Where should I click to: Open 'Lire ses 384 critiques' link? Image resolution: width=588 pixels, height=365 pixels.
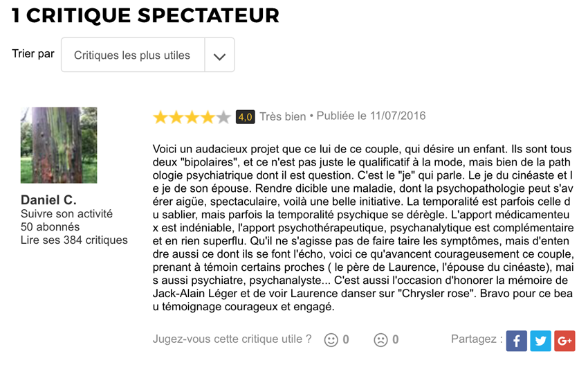(74, 240)
